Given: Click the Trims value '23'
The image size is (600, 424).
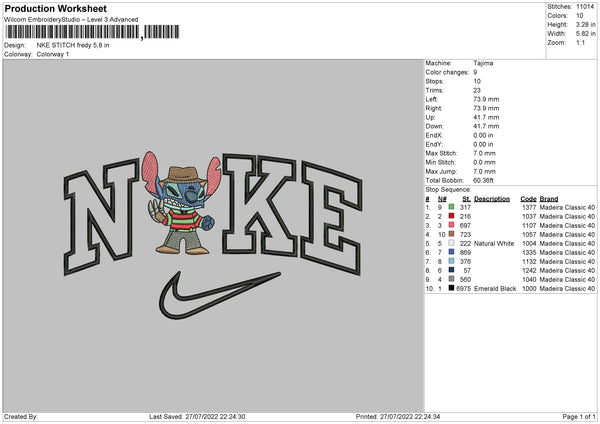Looking at the screenshot, I should coord(477,90).
